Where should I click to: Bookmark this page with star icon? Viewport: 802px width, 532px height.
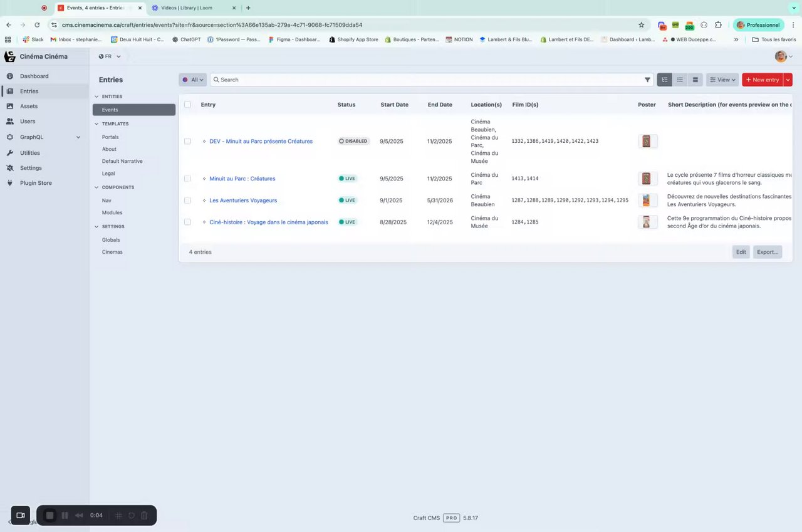point(641,25)
